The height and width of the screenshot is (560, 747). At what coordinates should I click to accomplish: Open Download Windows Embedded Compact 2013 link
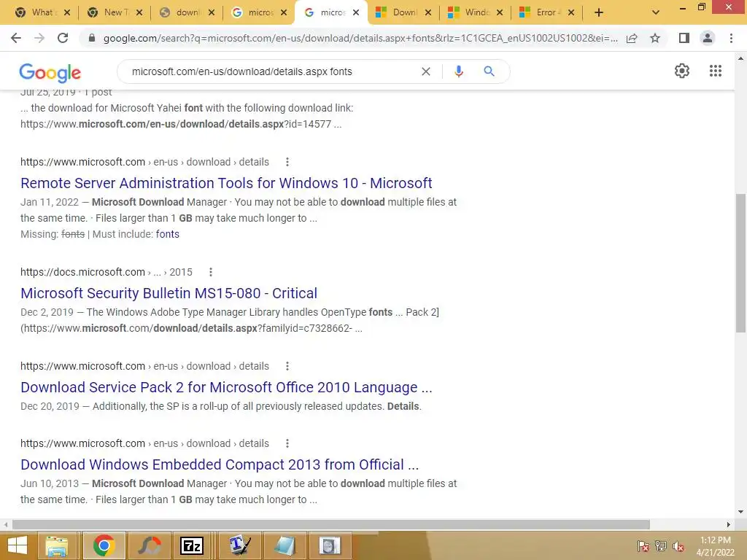tap(220, 464)
